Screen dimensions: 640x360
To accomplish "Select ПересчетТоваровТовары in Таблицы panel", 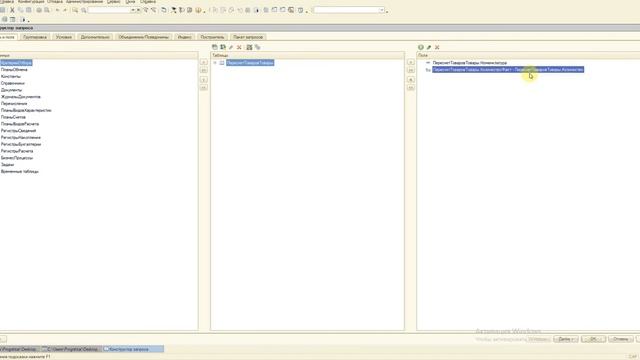I will coord(250,63).
